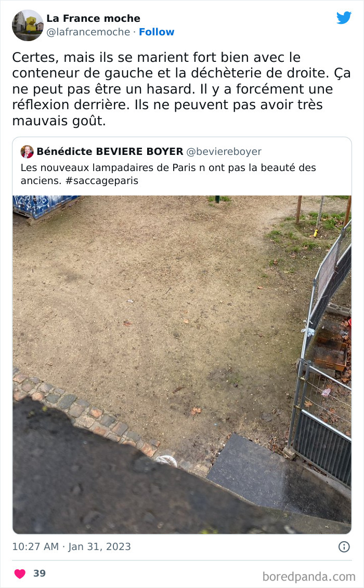Screen dimensions: 364x588
Task: Click the Jan 31, 2023 date
Action: point(99,547)
